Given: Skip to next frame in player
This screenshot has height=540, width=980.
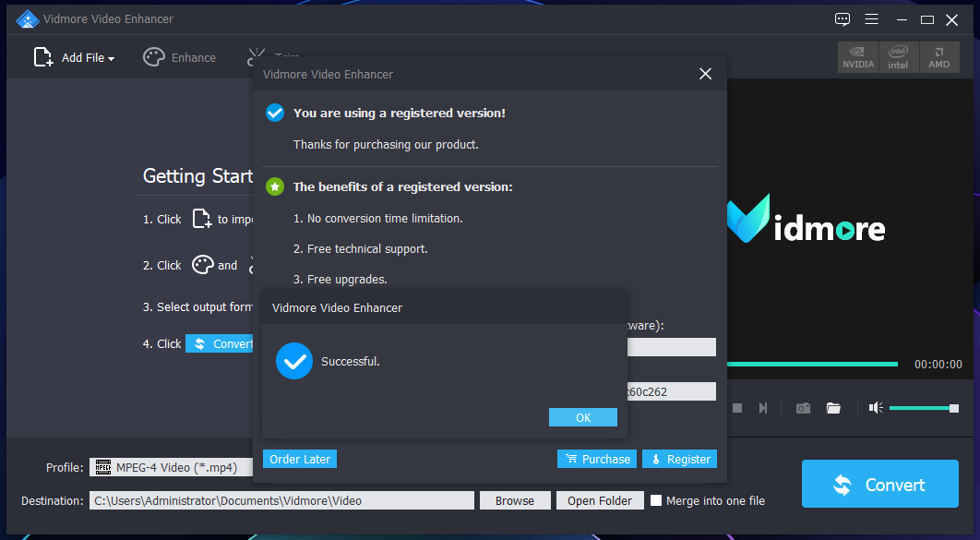Looking at the screenshot, I should pyautogui.click(x=763, y=408).
